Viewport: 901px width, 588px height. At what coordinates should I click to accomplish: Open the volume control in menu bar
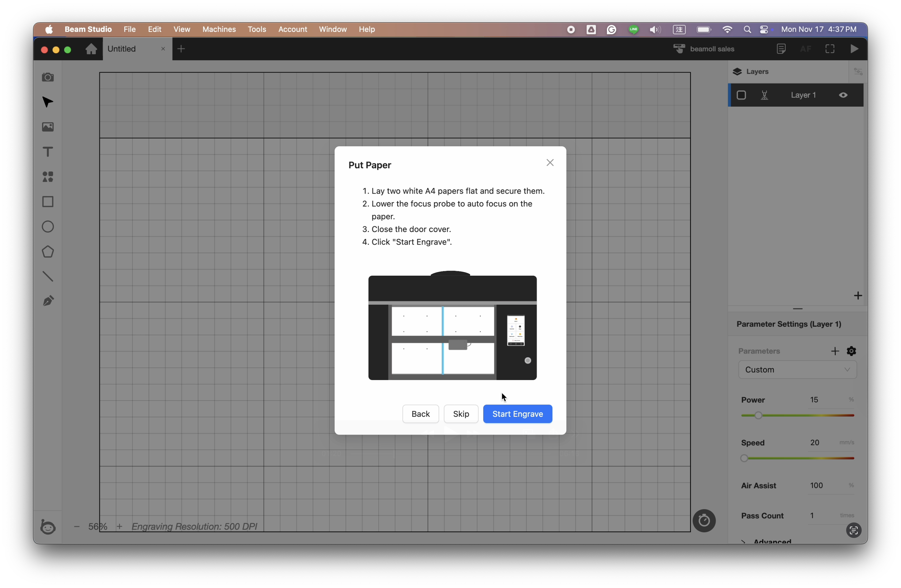coord(655,29)
